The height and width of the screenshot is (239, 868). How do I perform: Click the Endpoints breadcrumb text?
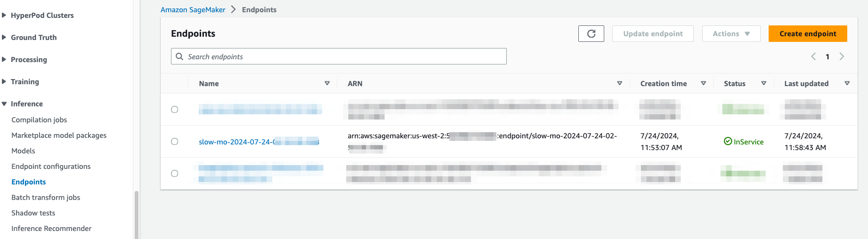(259, 10)
